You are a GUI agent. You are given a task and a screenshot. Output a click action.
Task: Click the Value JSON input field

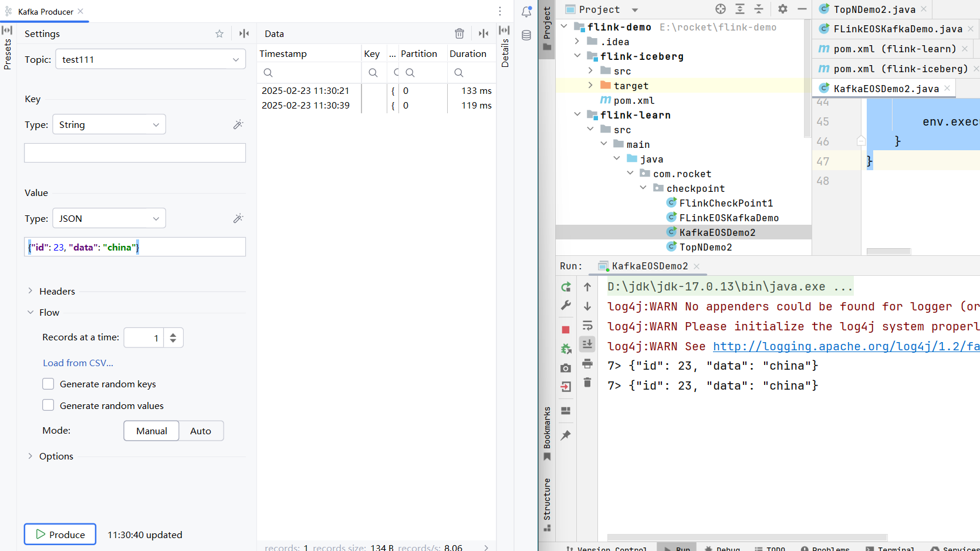point(135,247)
